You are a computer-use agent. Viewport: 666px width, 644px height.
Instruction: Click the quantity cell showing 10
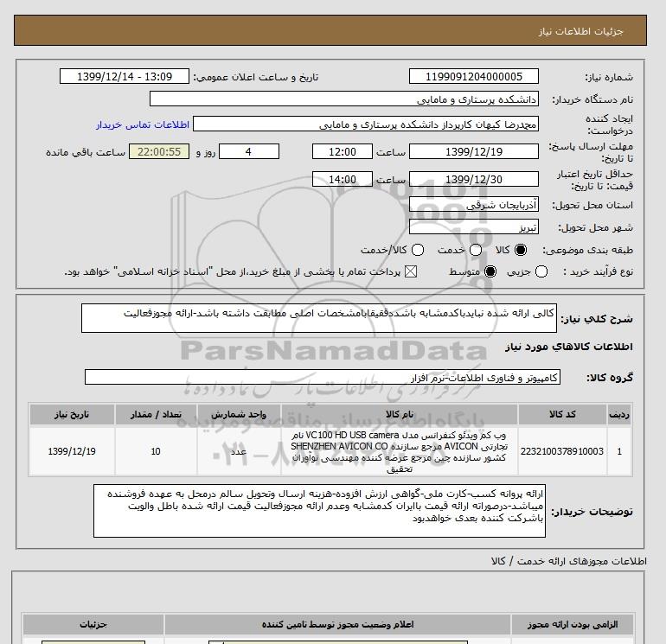(x=156, y=451)
